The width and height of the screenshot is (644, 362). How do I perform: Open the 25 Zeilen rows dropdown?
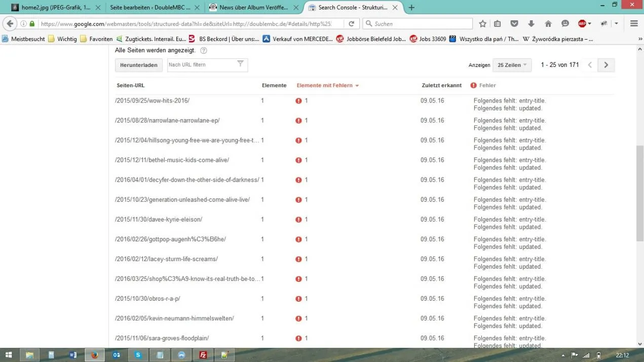coord(512,65)
